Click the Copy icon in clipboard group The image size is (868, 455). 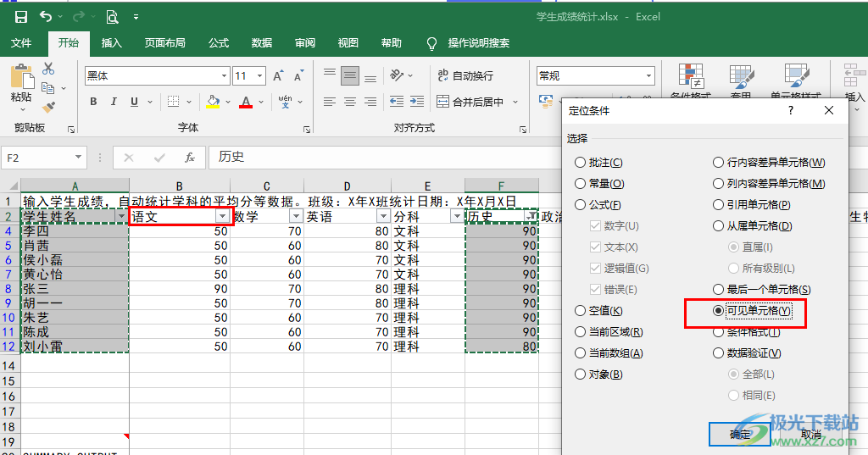[48, 87]
